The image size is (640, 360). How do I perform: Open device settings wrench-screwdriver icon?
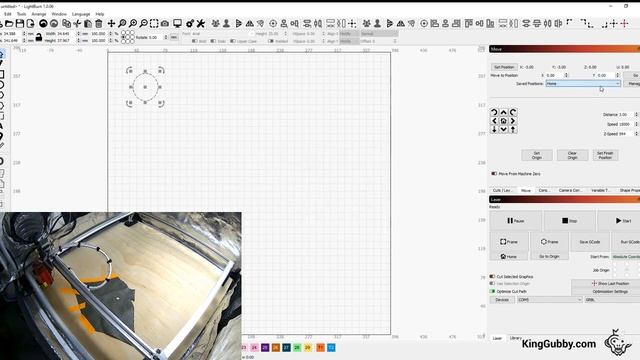tap(200, 24)
